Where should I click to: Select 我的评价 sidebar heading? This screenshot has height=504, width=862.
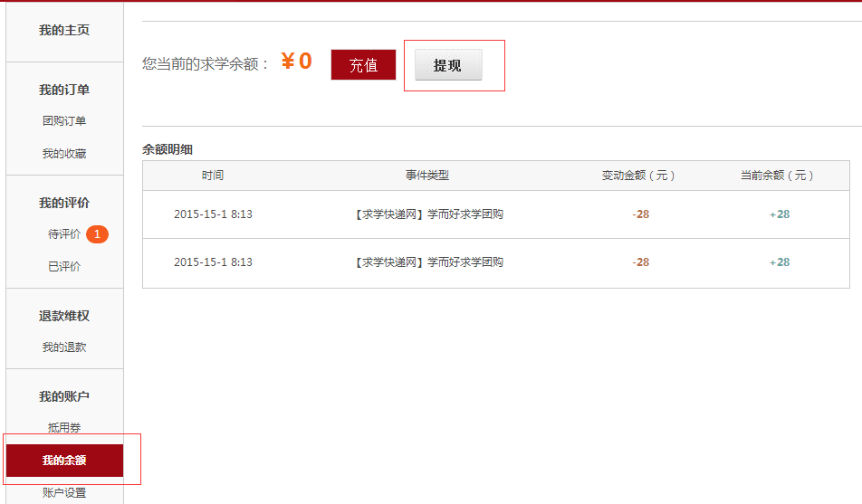(x=64, y=203)
